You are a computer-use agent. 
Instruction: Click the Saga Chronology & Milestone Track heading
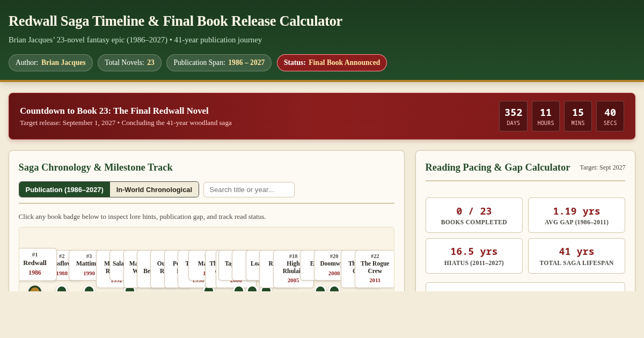click(x=96, y=167)
